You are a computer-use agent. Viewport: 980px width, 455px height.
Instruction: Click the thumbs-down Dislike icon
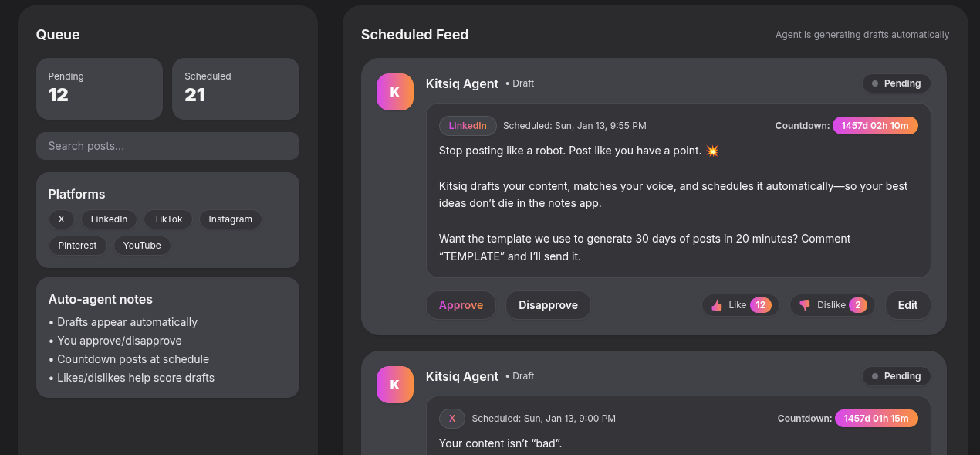tap(806, 305)
